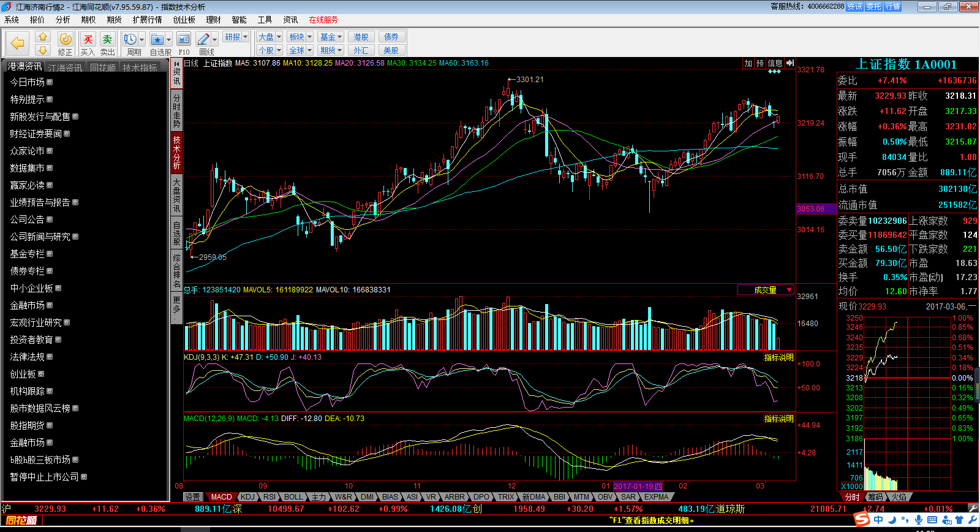Click the 港股 button

click(361, 37)
